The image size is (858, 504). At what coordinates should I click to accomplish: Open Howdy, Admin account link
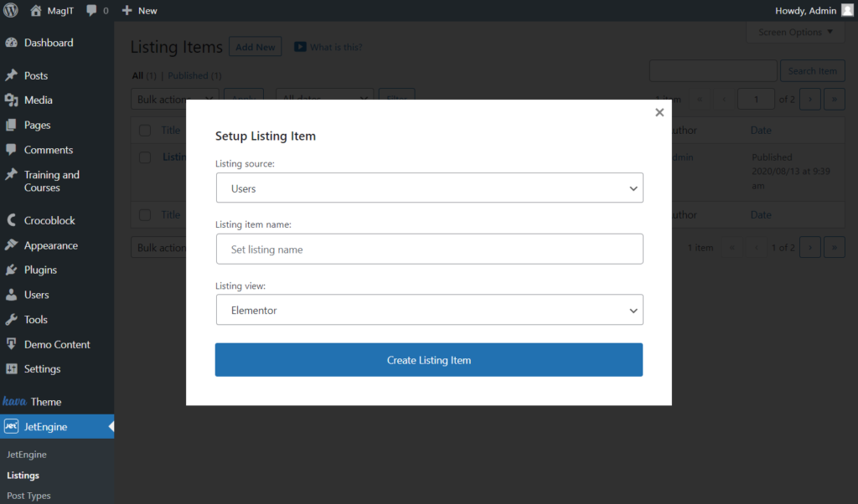pyautogui.click(x=805, y=10)
